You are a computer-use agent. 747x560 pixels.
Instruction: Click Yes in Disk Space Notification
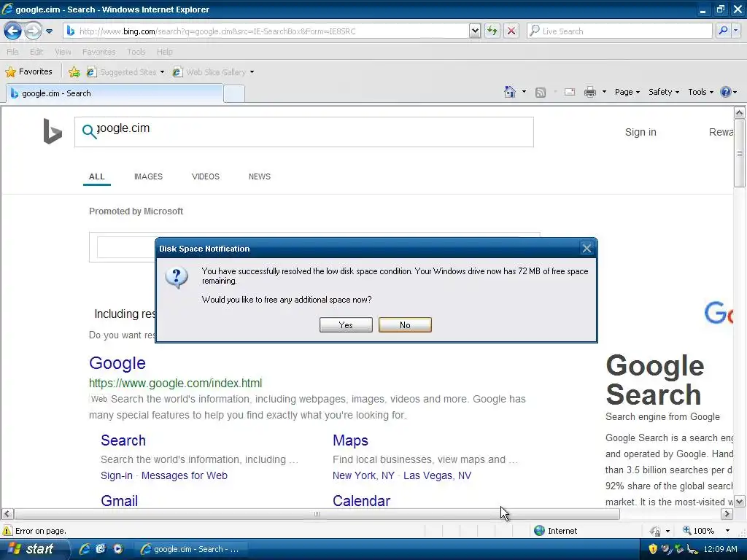point(346,324)
